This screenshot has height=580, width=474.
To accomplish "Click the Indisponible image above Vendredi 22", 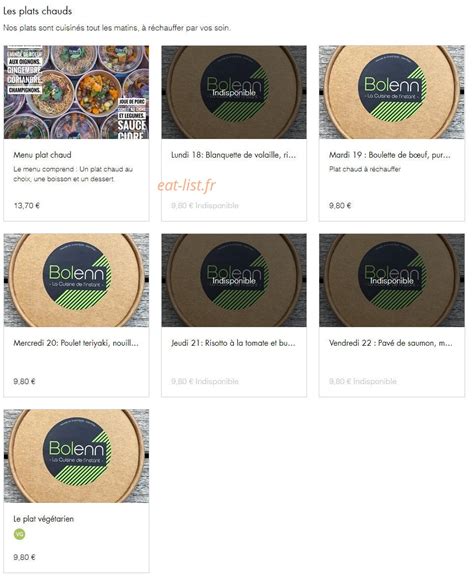I will pyautogui.click(x=392, y=280).
